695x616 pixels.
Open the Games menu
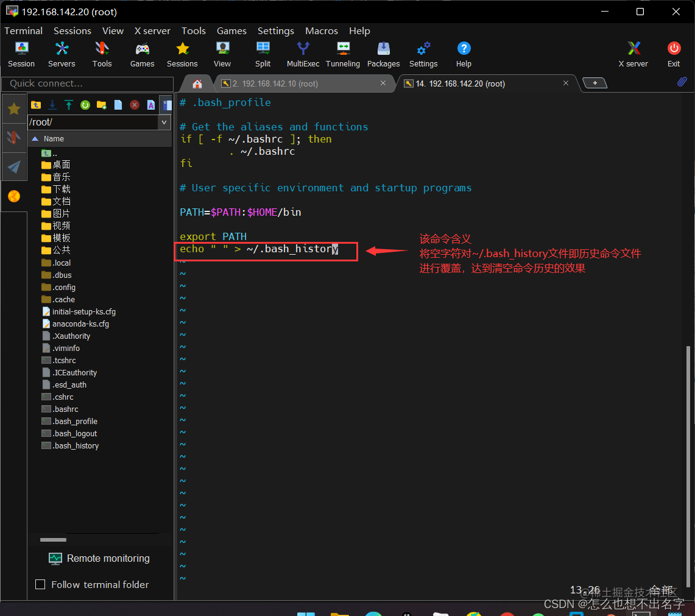(x=231, y=30)
